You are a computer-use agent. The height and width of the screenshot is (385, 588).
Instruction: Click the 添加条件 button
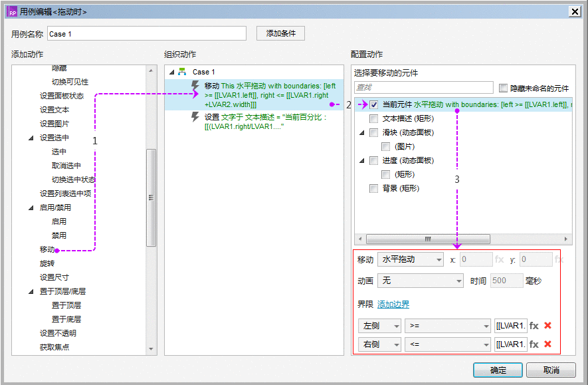tap(280, 33)
